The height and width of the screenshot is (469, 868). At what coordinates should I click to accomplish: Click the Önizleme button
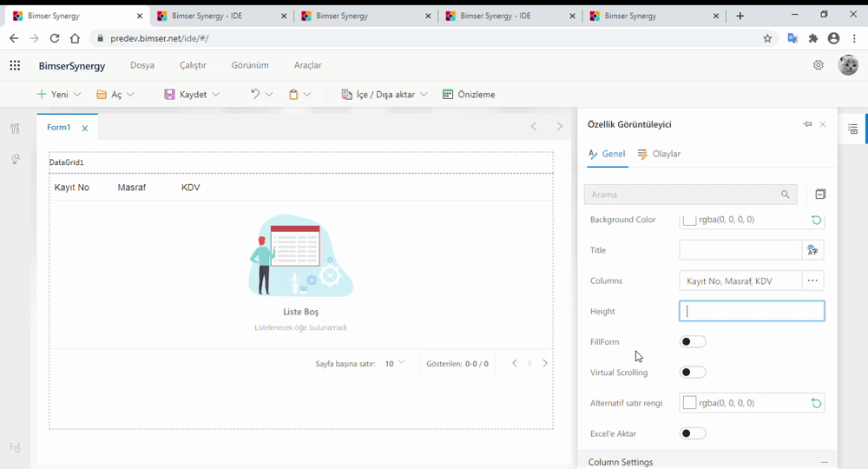coord(469,94)
